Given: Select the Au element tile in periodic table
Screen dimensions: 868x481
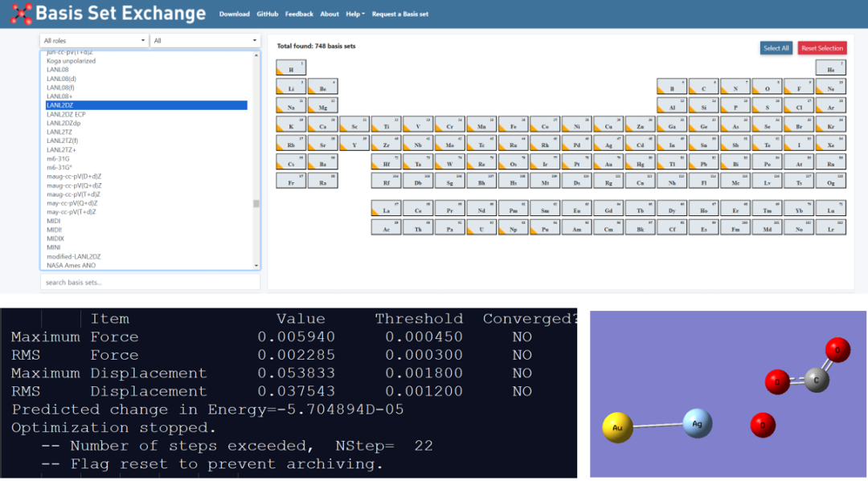Looking at the screenshot, I should pyautogui.click(x=608, y=163).
